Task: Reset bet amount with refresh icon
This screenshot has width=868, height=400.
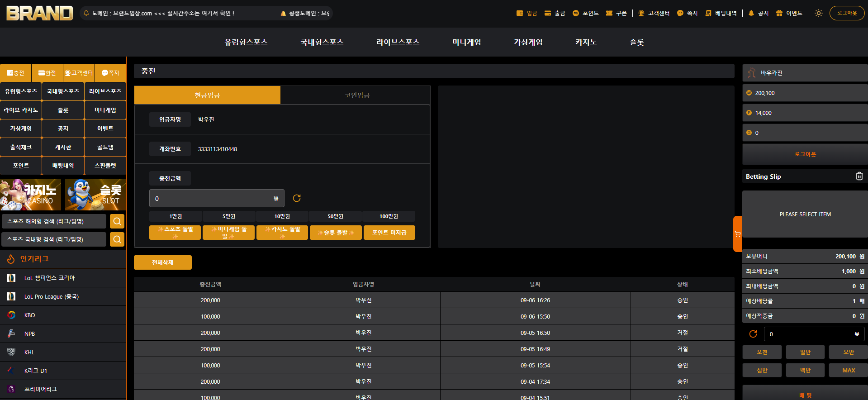Action: [753, 334]
